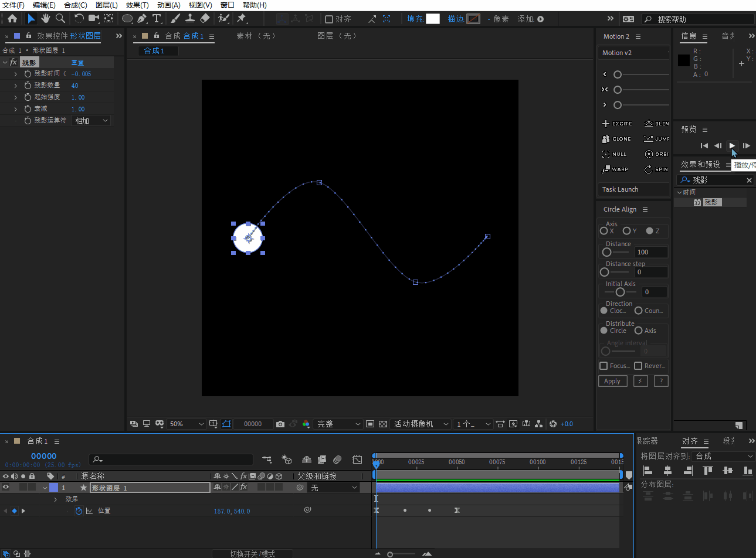
Task: Click the WARP tool in Motion panel
Action: [615, 169]
